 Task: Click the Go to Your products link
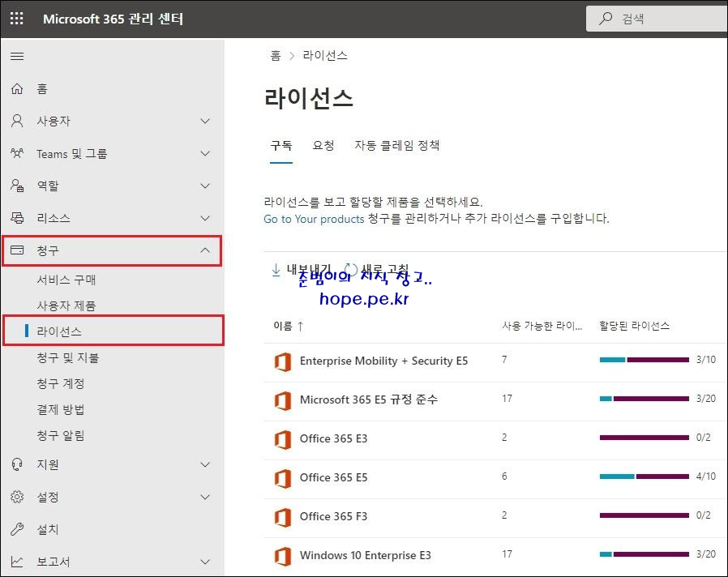314,219
